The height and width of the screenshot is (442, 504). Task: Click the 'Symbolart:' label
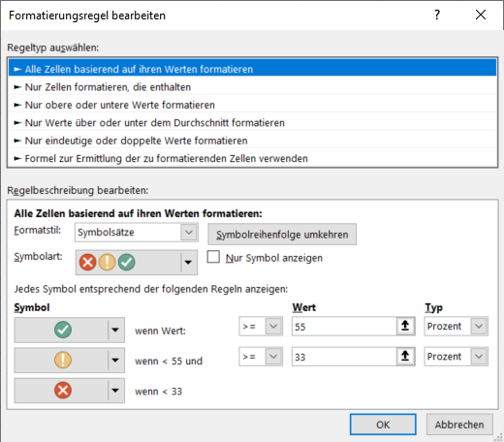point(38,257)
